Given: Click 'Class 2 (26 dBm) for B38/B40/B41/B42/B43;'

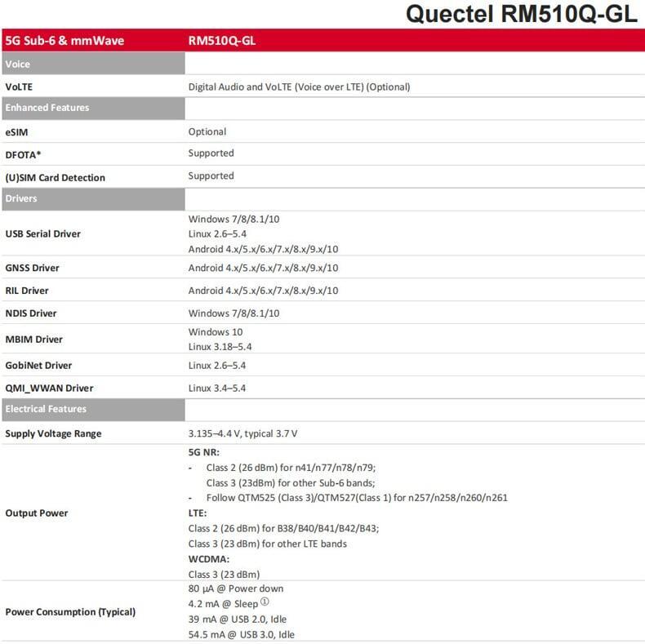Looking at the screenshot, I should [x=283, y=528].
